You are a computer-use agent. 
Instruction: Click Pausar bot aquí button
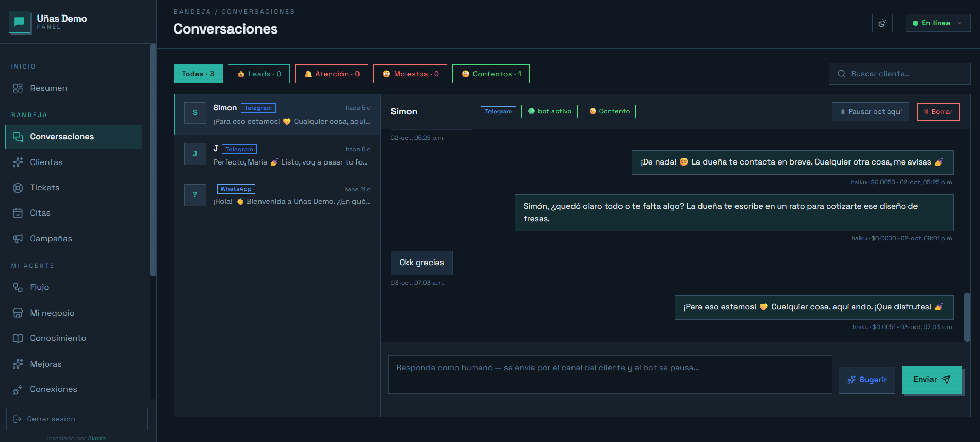(871, 112)
